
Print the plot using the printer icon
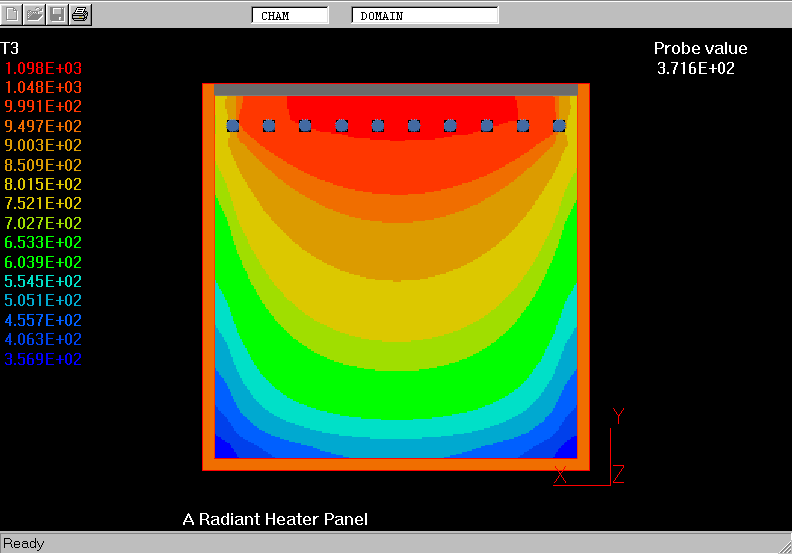pos(80,14)
